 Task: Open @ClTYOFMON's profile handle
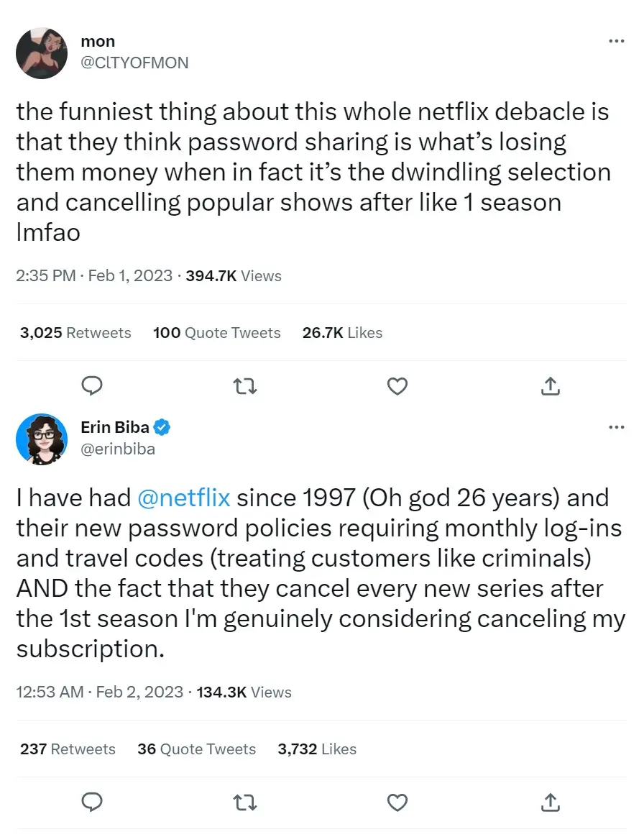click(x=137, y=63)
